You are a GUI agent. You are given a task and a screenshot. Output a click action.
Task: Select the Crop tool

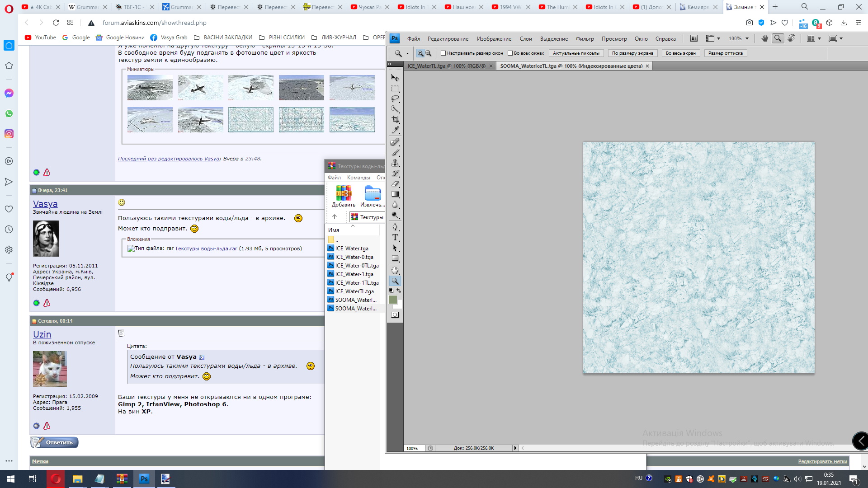click(x=395, y=120)
